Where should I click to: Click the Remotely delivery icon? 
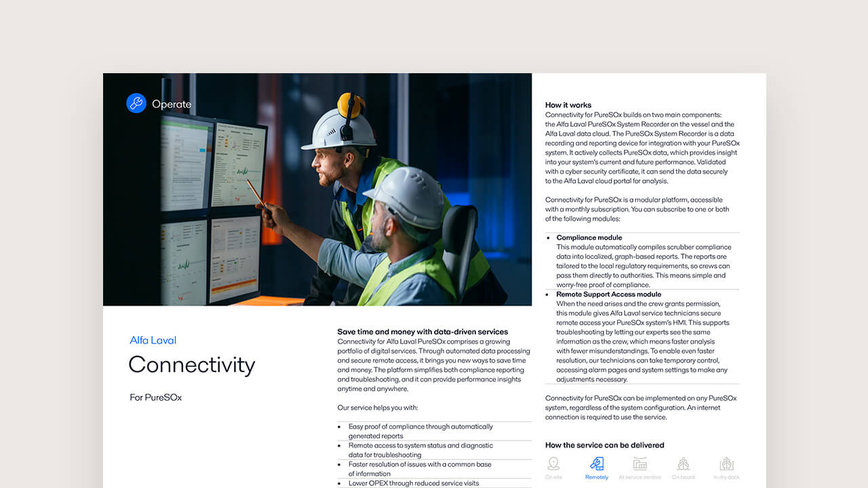pos(597,464)
